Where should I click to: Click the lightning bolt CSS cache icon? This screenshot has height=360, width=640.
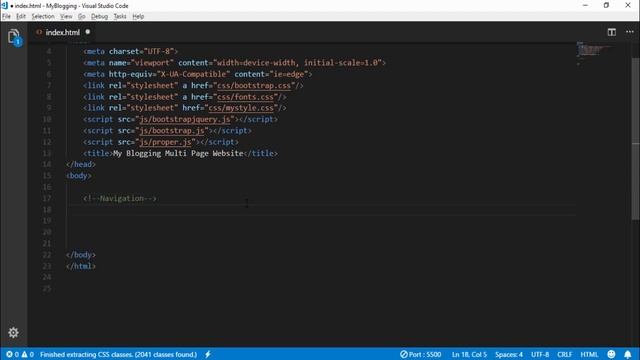point(208,354)
